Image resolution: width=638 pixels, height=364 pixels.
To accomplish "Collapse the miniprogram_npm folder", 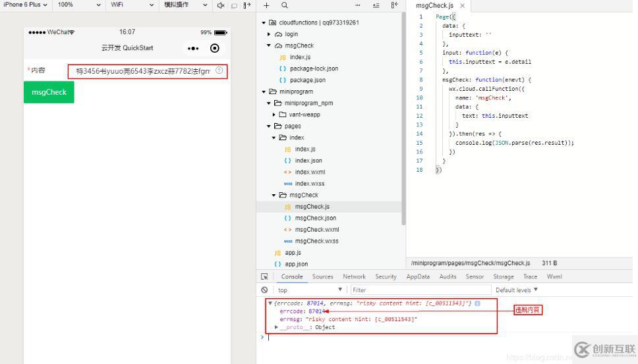I will (x=269, y=103).
